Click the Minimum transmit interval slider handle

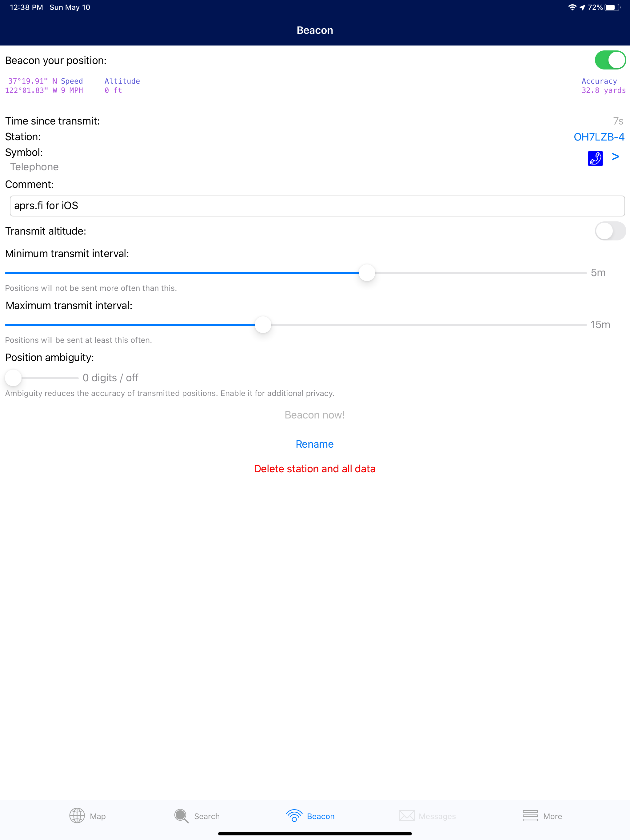pyautogui.click(x=367, y=273)
